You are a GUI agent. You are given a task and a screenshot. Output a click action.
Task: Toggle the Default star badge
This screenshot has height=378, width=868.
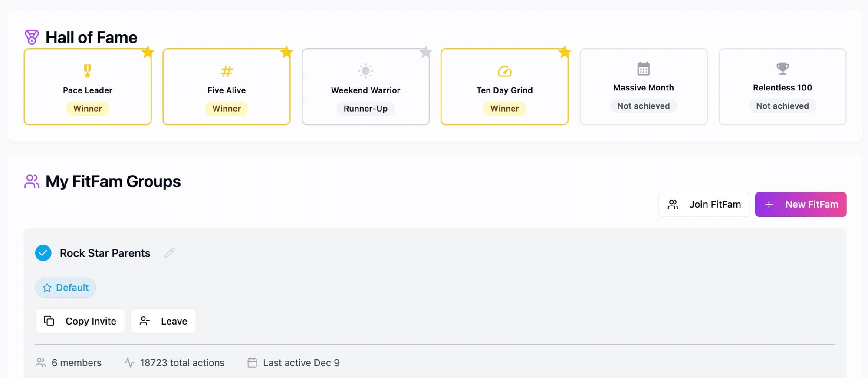coord(66,288)
